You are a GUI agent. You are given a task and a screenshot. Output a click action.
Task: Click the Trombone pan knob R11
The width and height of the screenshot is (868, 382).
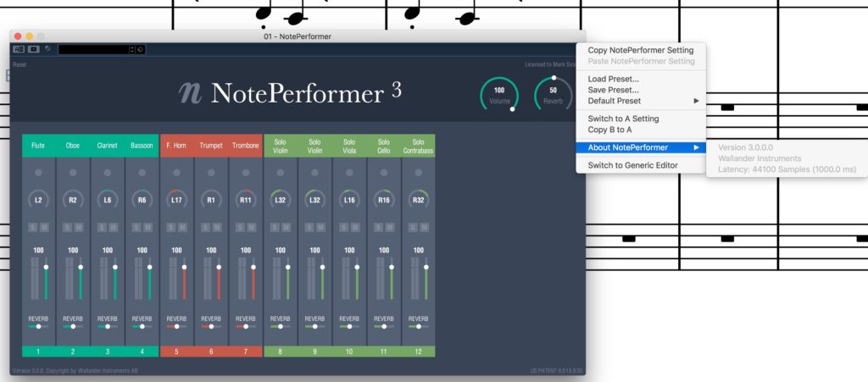click(x=246, y=200)
